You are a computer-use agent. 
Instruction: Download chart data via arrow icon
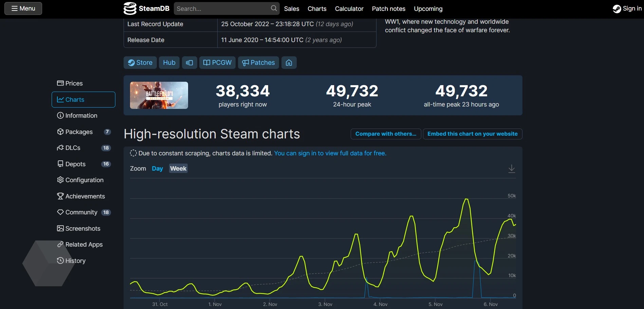(x=512, y=169)
